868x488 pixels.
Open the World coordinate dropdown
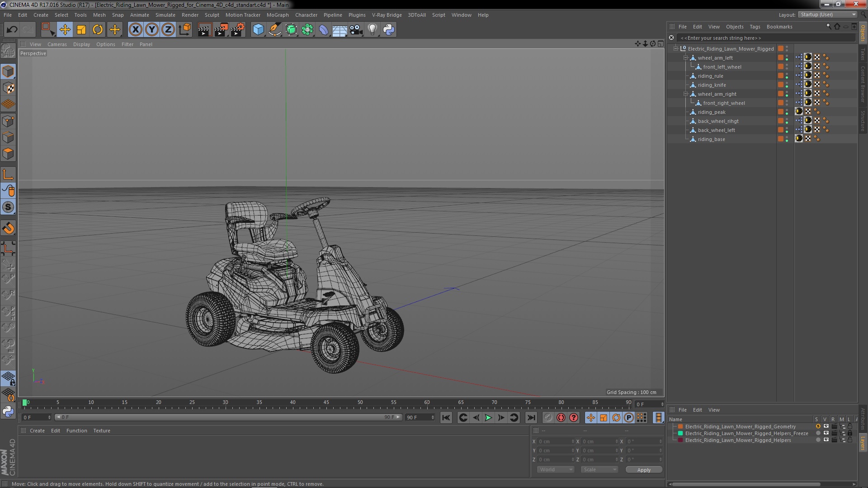point(556,470)
